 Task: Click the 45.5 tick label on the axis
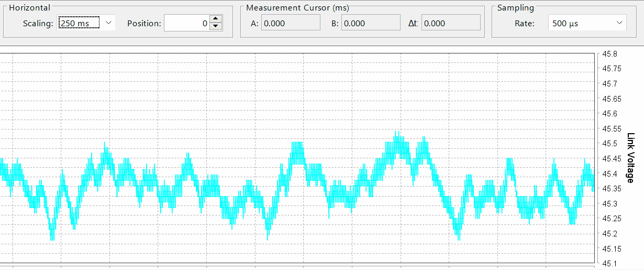[609, 144]
